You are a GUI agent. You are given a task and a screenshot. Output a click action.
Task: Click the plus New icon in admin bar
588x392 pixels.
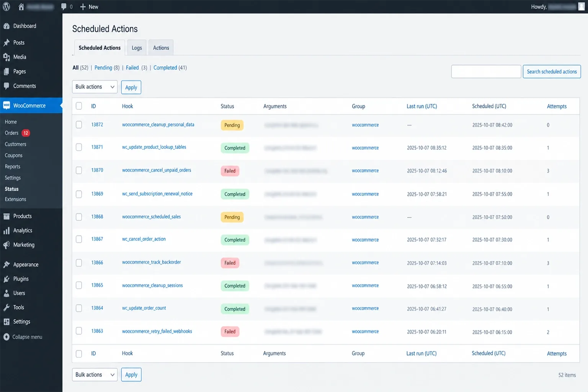click(x=83, y=7)
